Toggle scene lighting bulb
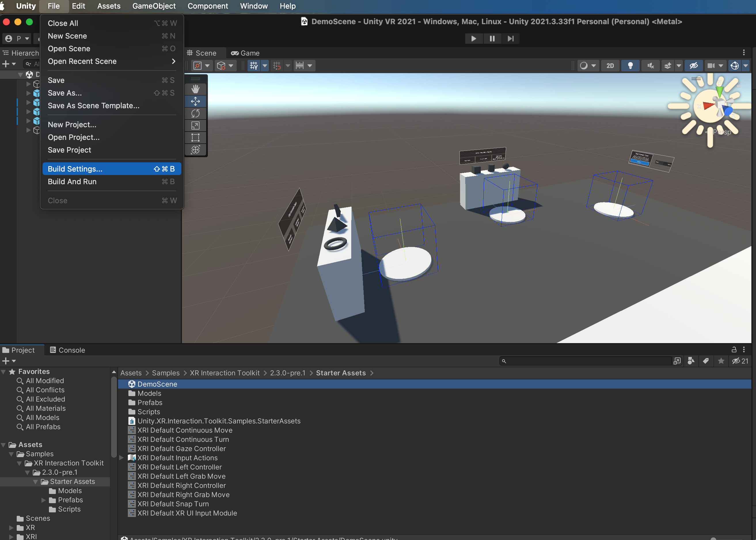This screenshot has height=540, width=756. coord(630,66)
